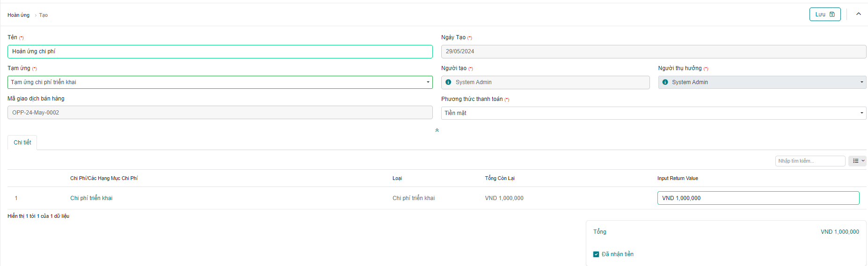The image size is (868, 266).
Task: Open the Chi phí triển khai row link
Action: tap(91, 198)
